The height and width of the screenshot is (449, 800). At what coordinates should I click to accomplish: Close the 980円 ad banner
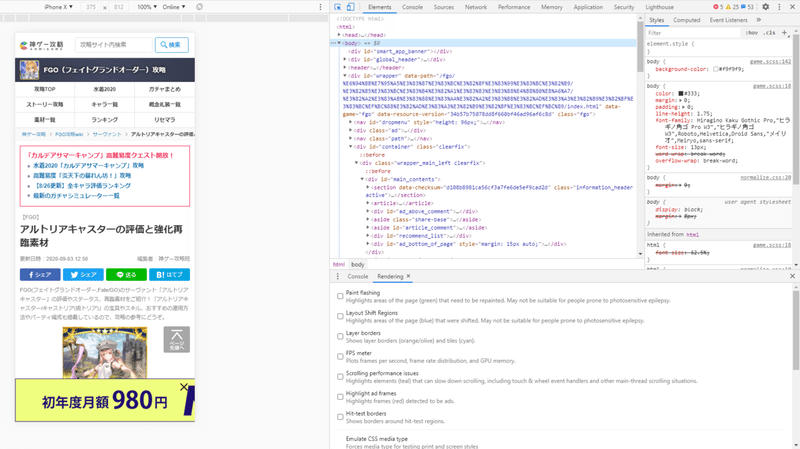(x=184, y=387)
